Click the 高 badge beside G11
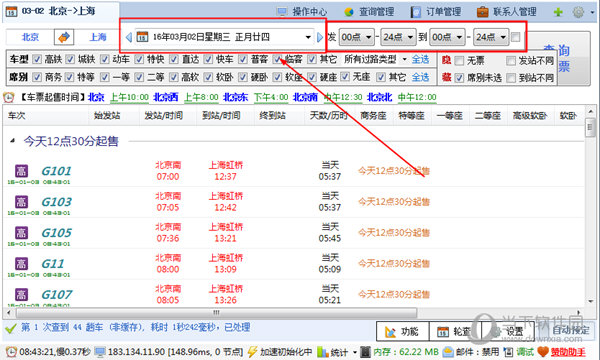 (21, 264)
